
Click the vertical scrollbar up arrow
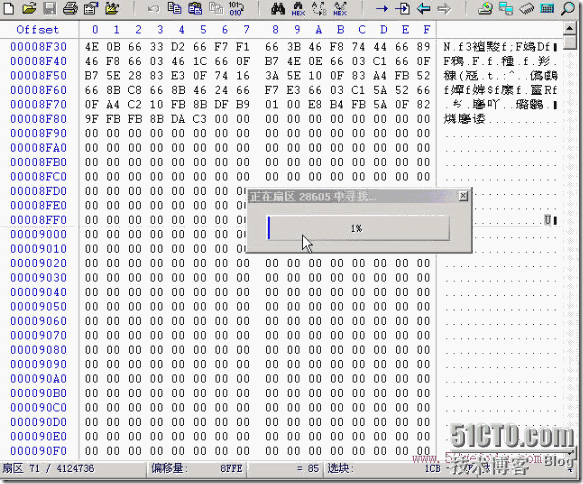coord(570,28)
